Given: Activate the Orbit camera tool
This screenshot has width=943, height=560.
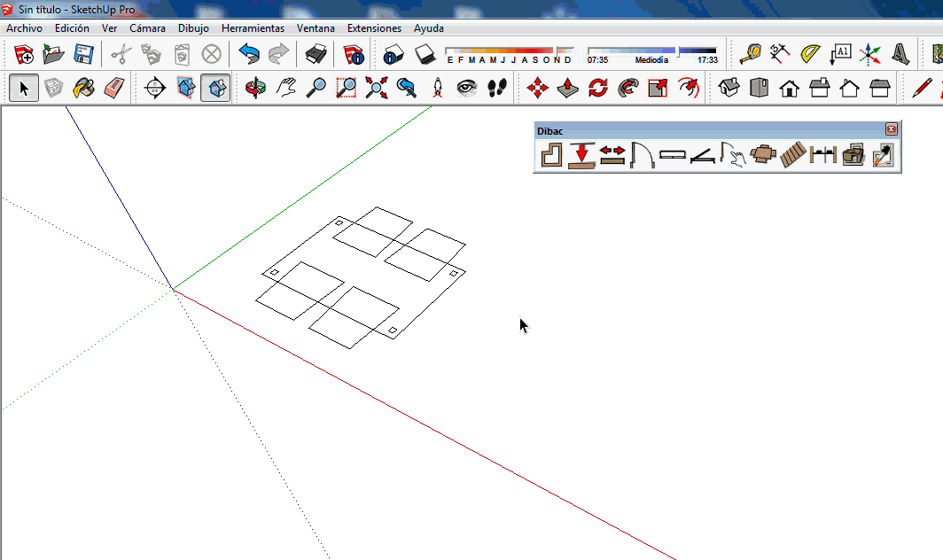Looking at the screenshot, I should pos(255,88).
